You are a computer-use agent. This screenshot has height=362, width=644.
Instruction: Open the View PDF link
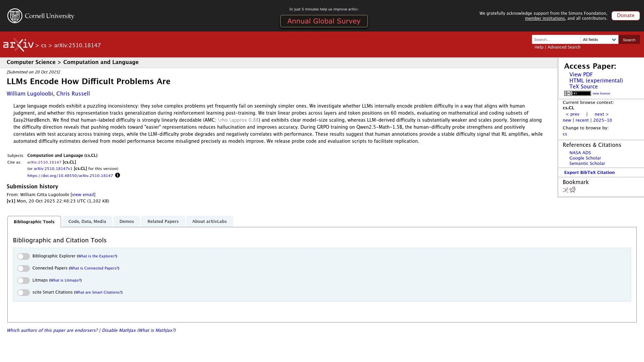point(581,75)
